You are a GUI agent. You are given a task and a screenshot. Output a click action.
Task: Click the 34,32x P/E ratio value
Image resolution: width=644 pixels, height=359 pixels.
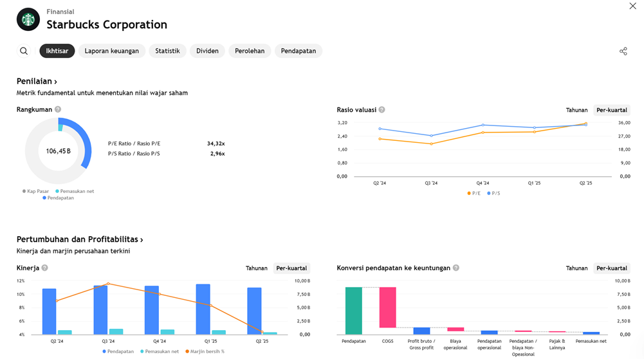coord(216,143)
